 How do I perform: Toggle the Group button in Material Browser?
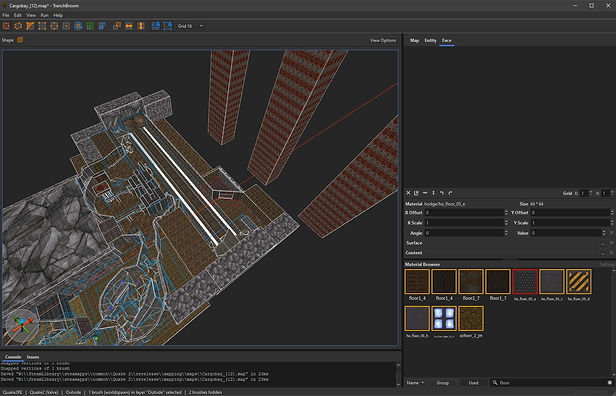(x=442, y=383)
